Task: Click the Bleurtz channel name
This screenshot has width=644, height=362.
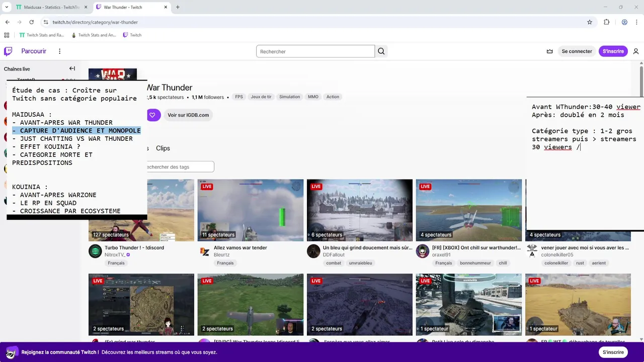Action: pos(221,255)
